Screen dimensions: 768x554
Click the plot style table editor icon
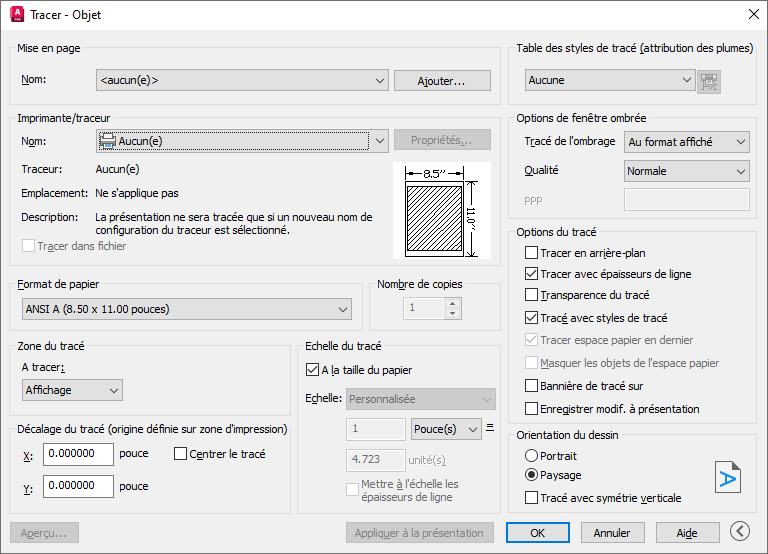tap(710, 81)
